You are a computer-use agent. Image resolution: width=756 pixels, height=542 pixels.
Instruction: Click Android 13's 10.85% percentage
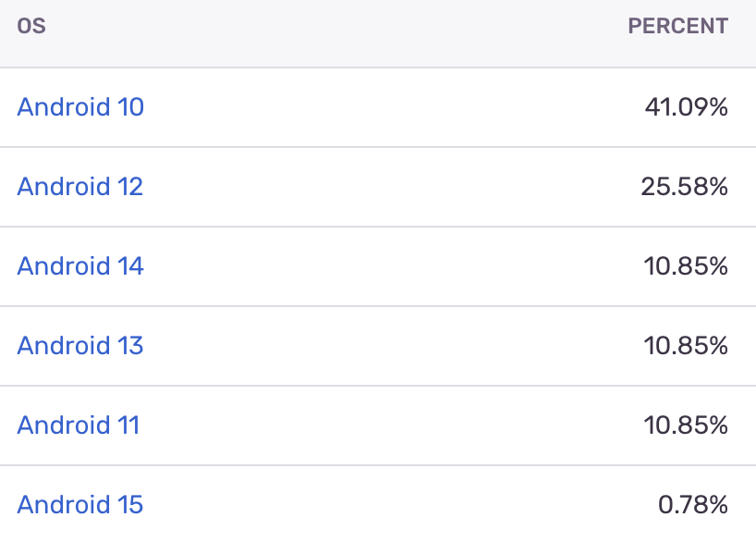686,346
